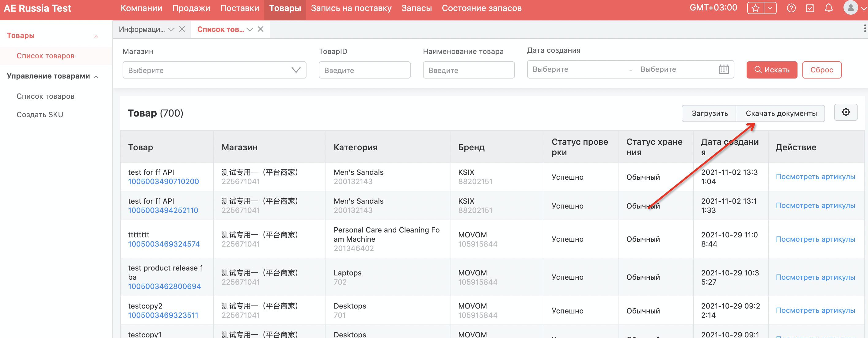The image size is (868, 338).
Task: Open Запись на поставку menu
Action: coord(351,8)
